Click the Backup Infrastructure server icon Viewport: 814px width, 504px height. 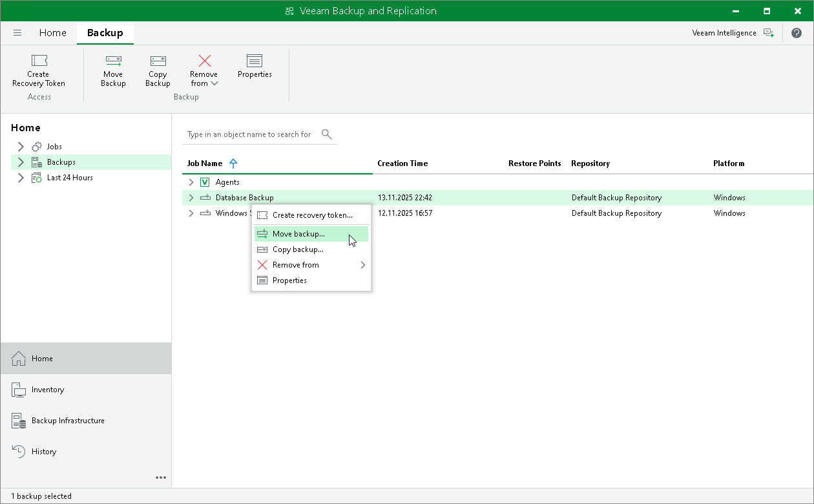tap(19, 421)
